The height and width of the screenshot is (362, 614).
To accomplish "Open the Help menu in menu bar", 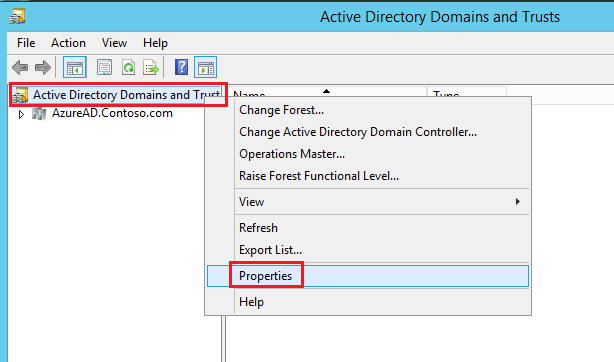I will click(x=155, y=43).
